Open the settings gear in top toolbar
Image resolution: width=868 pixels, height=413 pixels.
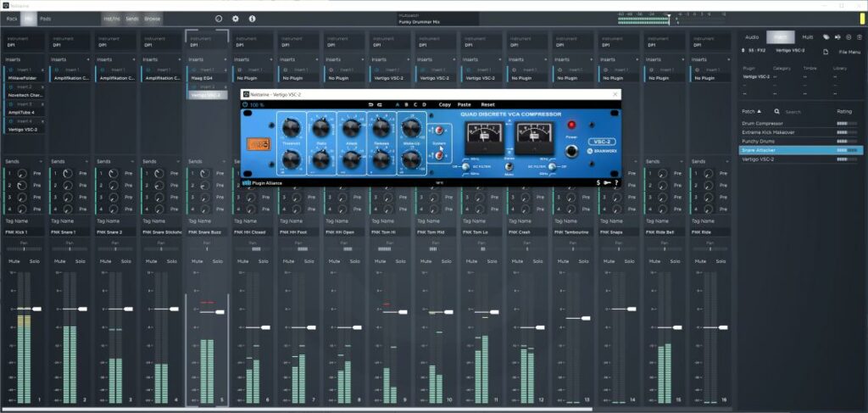coord(236,18)
